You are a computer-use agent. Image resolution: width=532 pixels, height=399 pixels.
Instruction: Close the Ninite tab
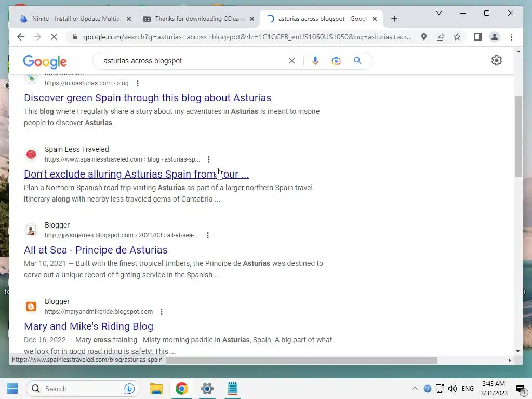(x=129, y=19)
